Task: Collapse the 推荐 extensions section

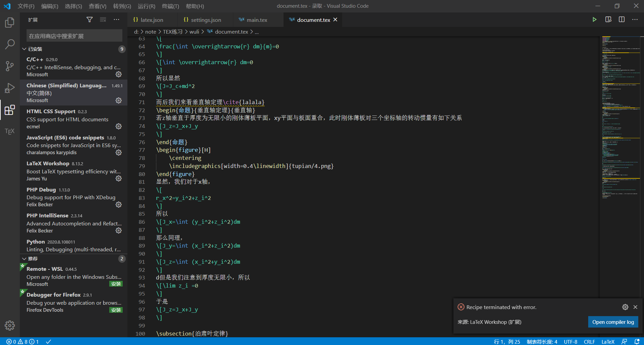Action: pyautogui.click(x=24, y=258)
